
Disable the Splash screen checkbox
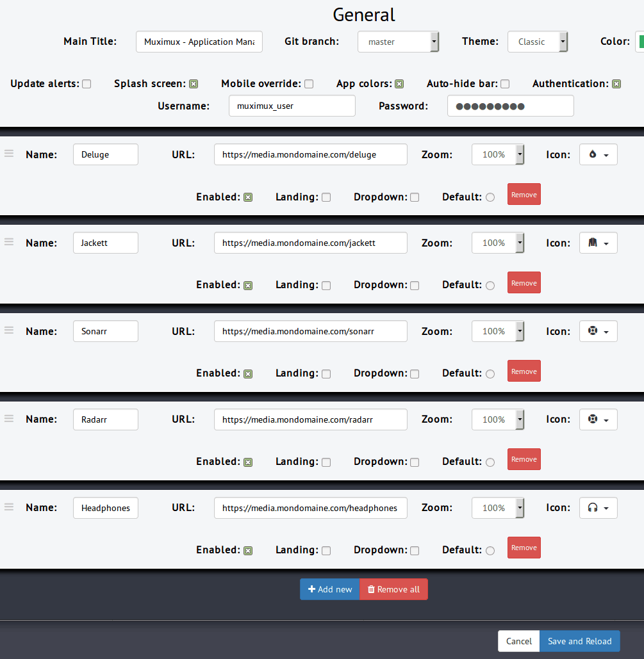pos(194,84)
